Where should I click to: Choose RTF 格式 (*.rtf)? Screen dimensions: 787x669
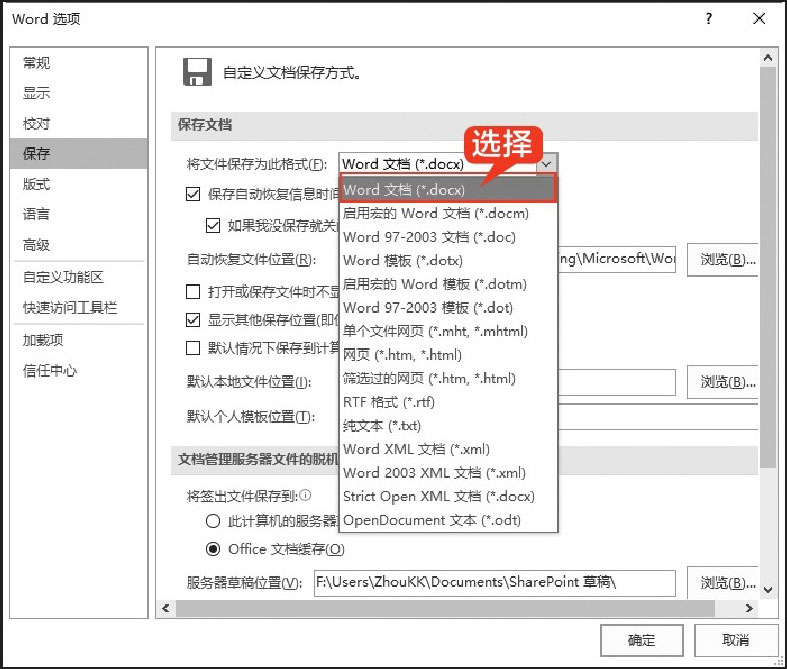448,402
